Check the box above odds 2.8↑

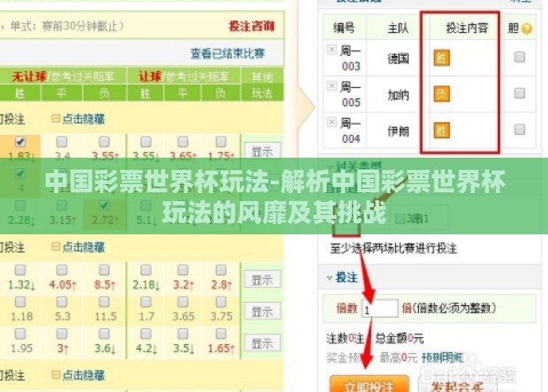tap(221, 270)
